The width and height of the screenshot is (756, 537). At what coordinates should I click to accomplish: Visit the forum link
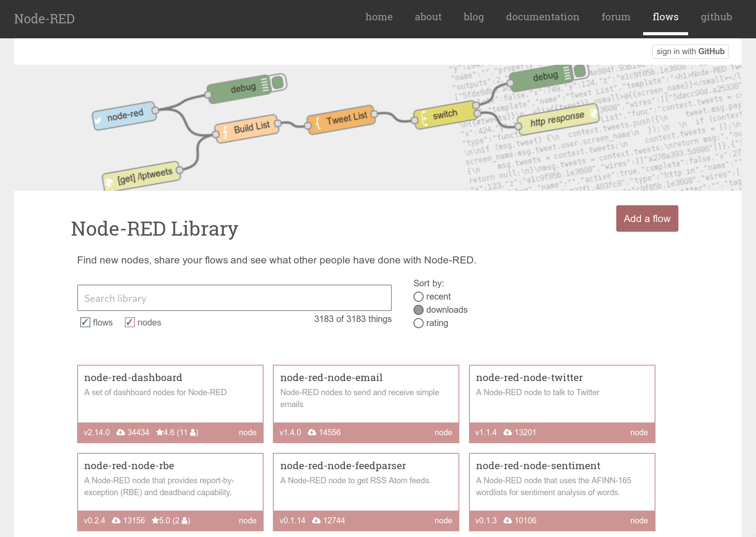[x=616, y=17]
